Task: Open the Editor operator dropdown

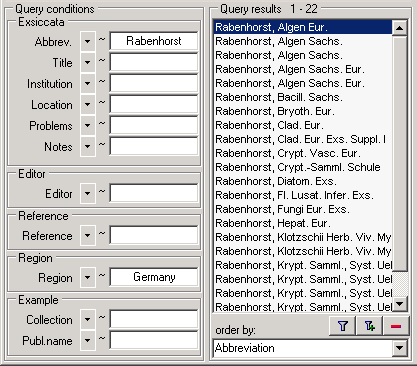Action: 88,194
